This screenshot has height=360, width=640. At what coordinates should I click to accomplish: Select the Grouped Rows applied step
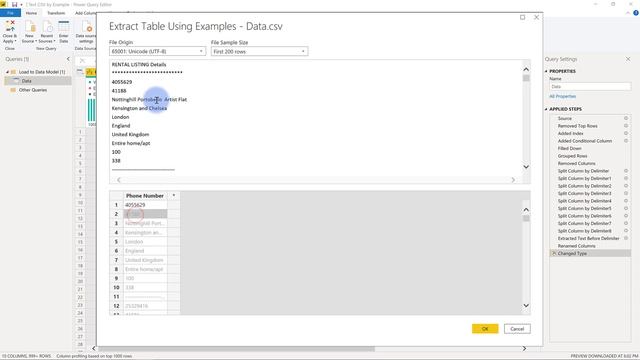[572, 156]
